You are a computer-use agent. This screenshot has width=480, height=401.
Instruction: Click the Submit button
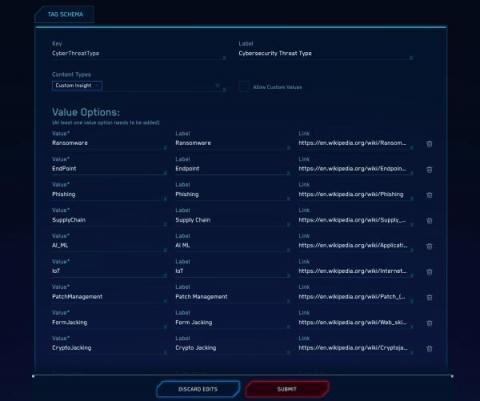click(287, 389)
